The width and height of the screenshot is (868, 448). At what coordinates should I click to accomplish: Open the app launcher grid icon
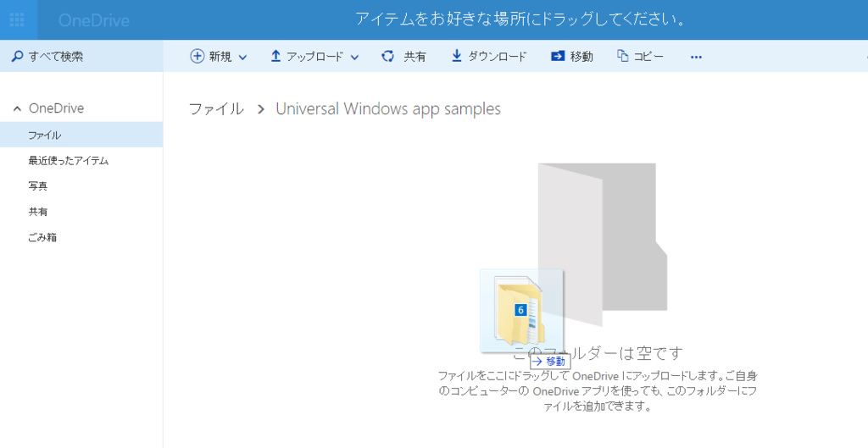click(x=18, y=20)
